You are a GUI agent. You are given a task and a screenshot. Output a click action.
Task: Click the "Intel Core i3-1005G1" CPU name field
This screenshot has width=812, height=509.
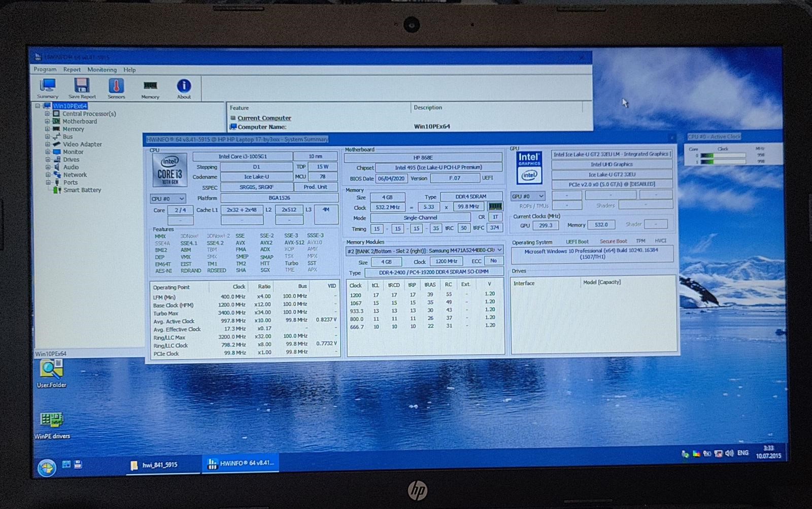pyautogui.click(x=243, y=157)
